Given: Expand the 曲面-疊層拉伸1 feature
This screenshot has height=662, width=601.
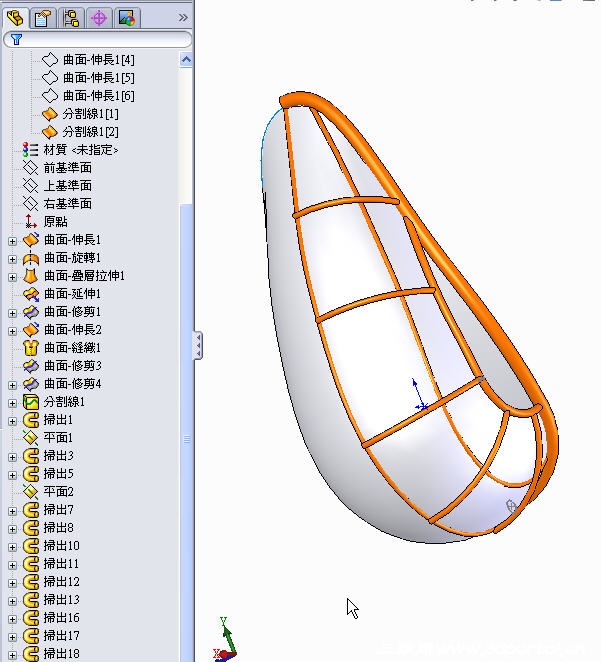Looking at the screenshot, I should 13,277.
